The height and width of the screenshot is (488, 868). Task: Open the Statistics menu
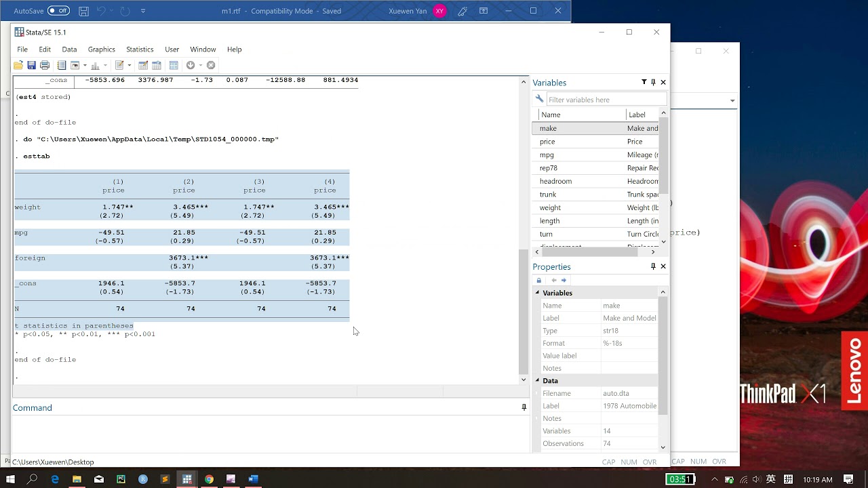point(140,49)
